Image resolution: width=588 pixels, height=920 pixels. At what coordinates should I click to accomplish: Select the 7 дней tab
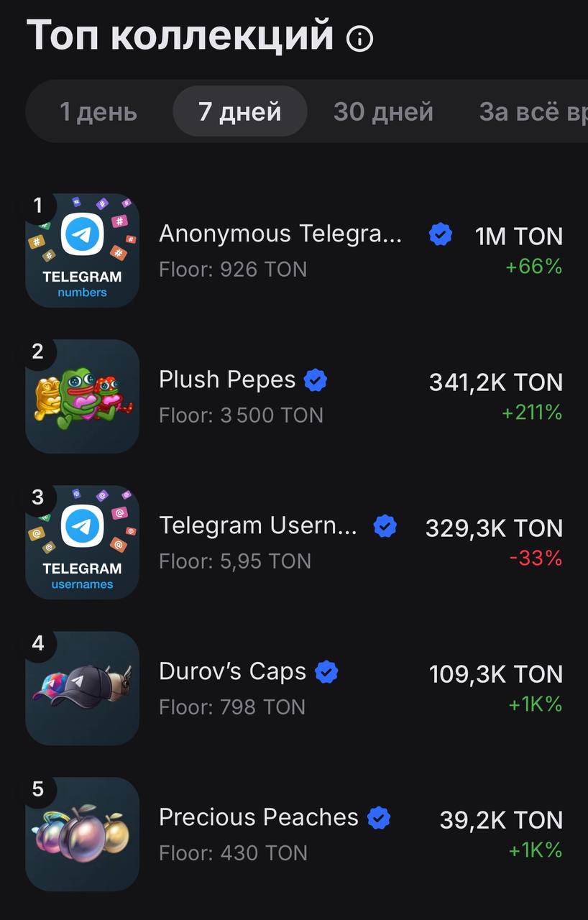tap(240, 111)
